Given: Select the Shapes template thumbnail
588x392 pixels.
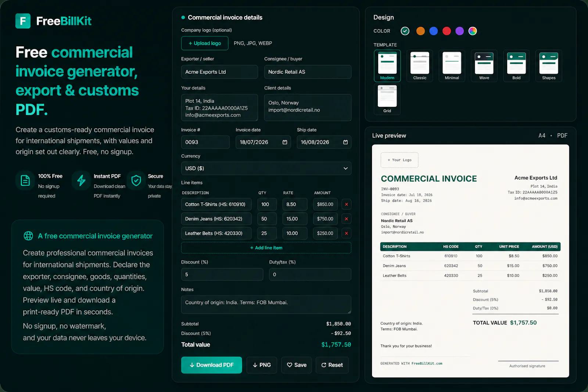Looking at the screenshot, I should pos(549,66).
